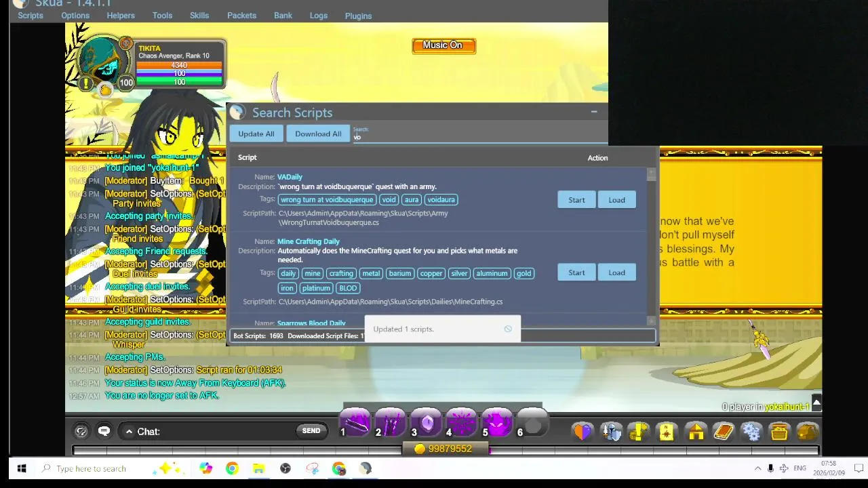Click the Download All button
Viewport: 868px width, 488px height.
pyautogui.click(x=318, y=134)
